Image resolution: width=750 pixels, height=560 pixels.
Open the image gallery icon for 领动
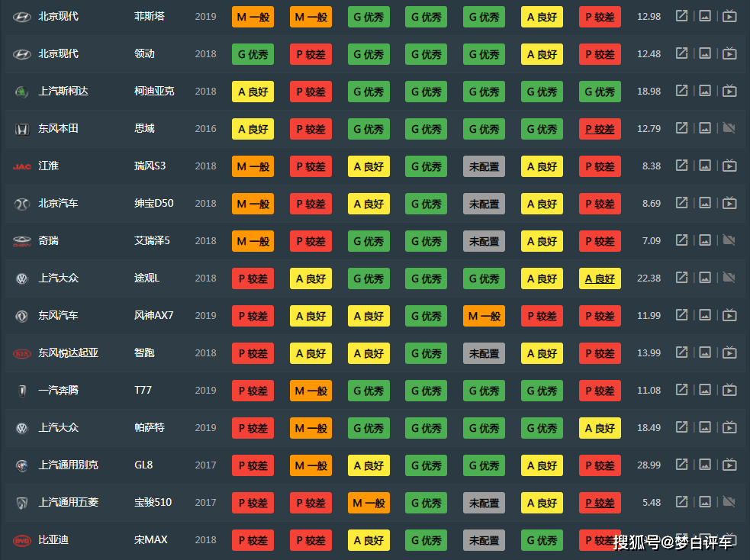pos(706,53)
